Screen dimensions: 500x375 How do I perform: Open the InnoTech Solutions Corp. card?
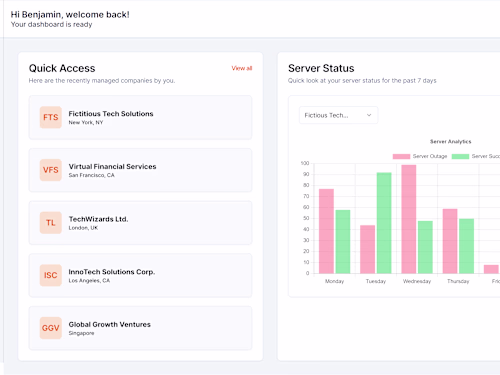(140, 275)
